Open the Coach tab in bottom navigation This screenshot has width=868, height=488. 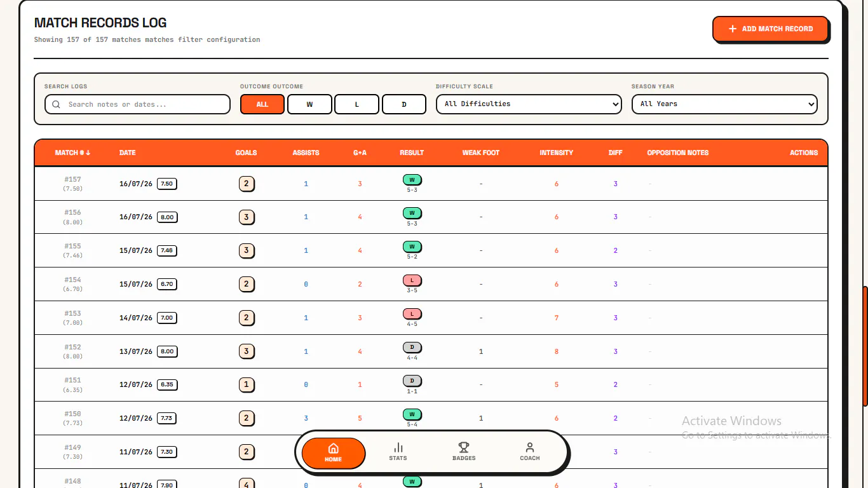[530, 452]
